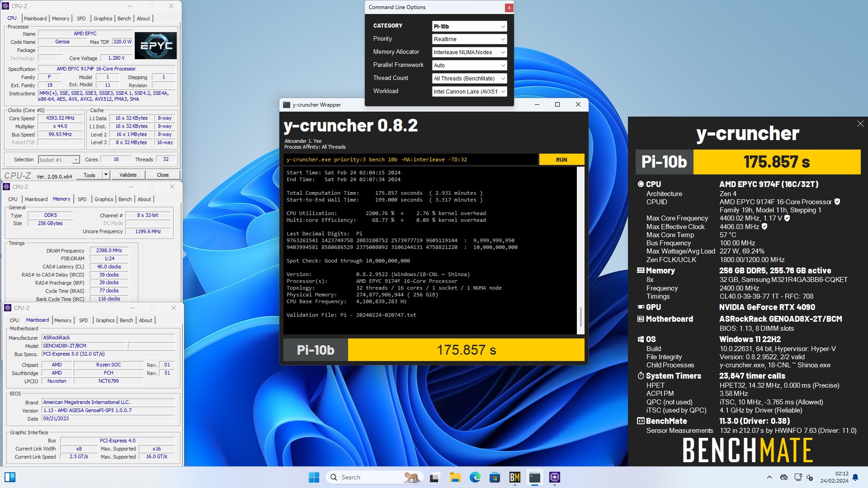Open Bench tab in middle CPU-Z window

pos(125,199)
